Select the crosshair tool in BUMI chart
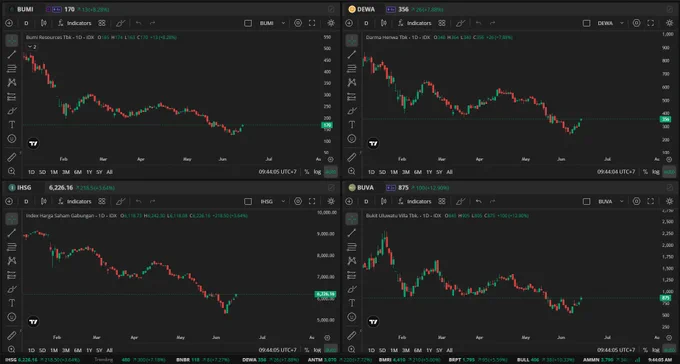The width and height of the screenshot is (680, 364). tap(12, 40)
